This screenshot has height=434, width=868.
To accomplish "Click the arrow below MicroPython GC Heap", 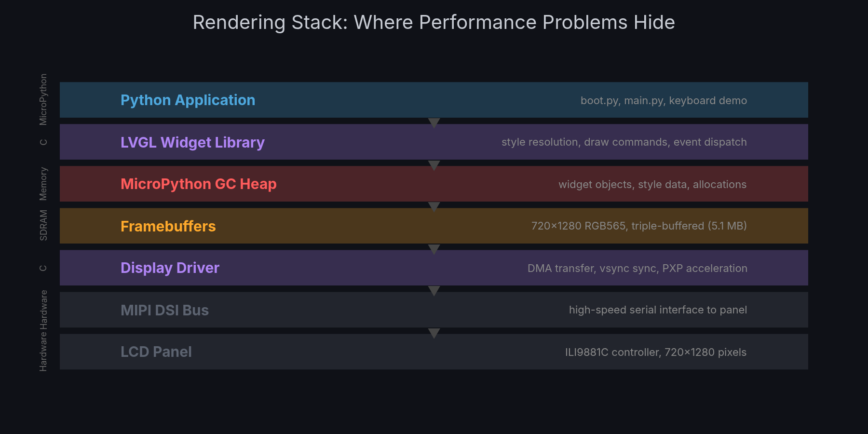I will point(434,207).
